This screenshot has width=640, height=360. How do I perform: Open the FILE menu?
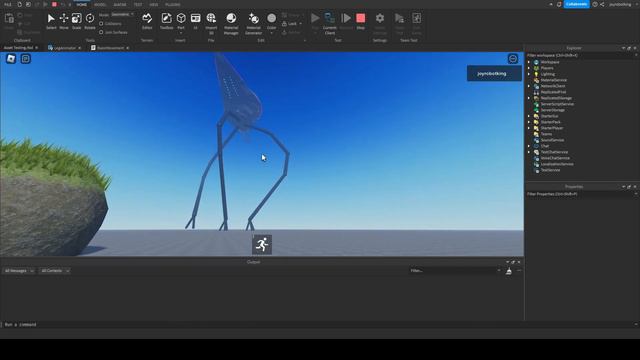click(x=8, y=4)
